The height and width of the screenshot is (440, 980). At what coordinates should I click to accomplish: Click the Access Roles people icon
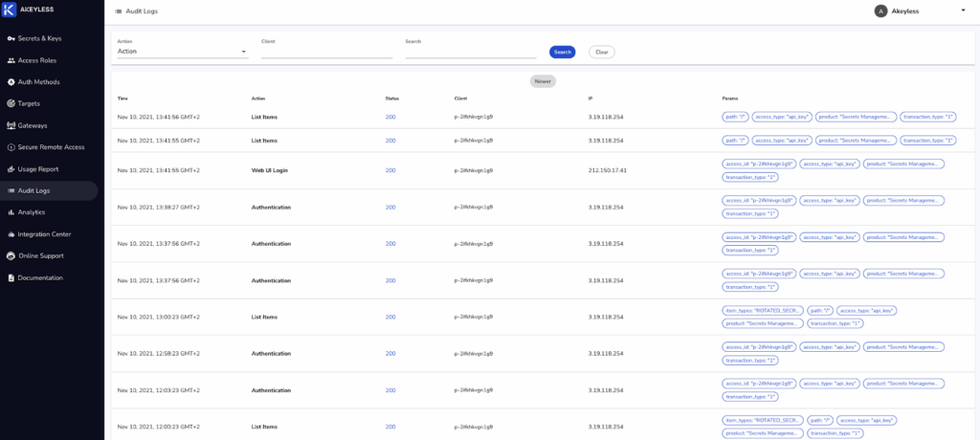(11, 60)
